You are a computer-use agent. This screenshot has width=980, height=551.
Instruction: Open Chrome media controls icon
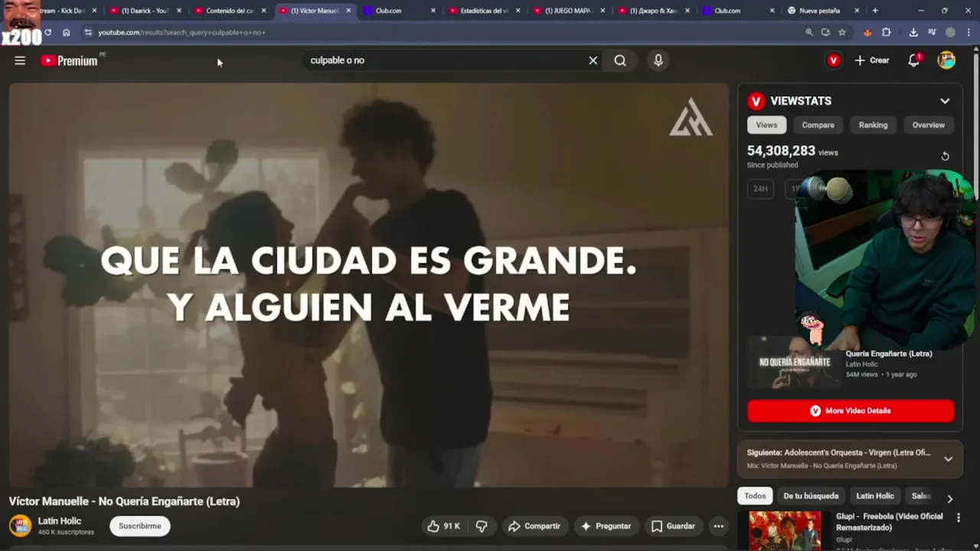pyautogui.click(x=932, y=32)
